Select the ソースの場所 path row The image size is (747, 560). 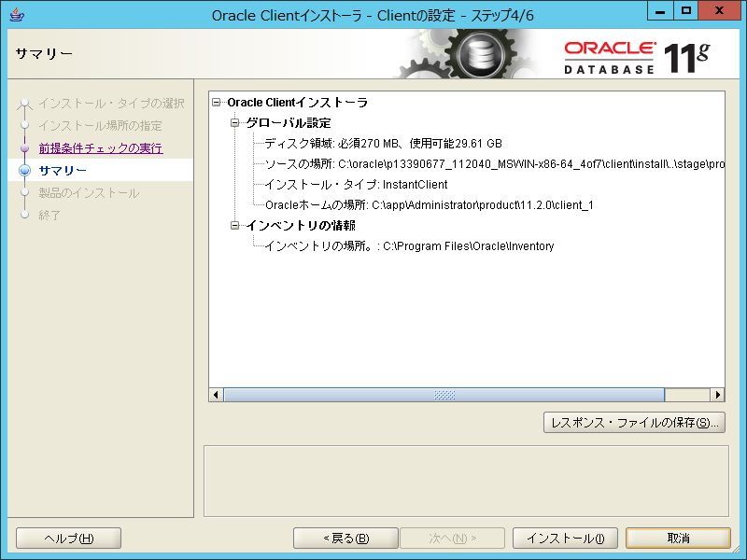pos(495,164)
